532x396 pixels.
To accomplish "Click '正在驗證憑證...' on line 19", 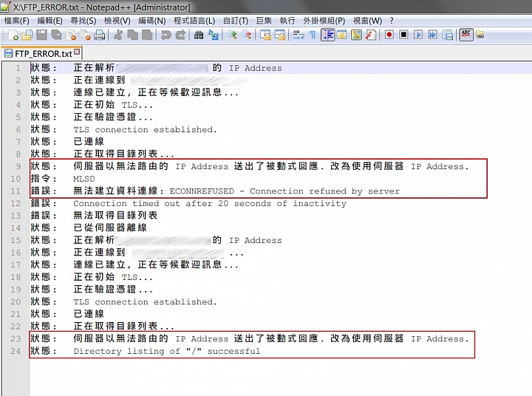I will [113, 290].
